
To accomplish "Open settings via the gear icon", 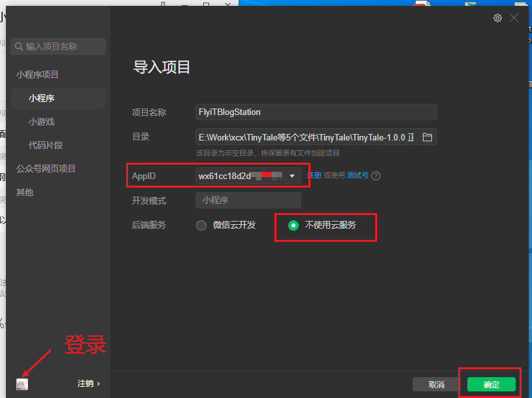I will 497,18.
